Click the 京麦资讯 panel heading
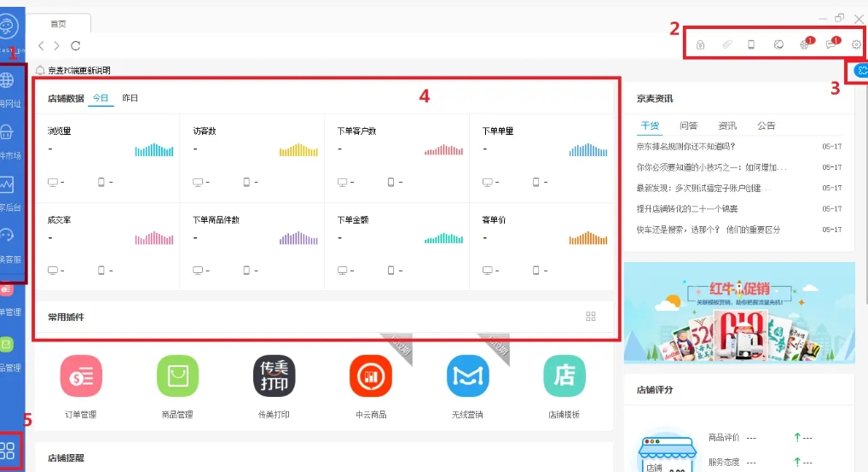Viewport: 868px width, 472px height. point(655,99)
